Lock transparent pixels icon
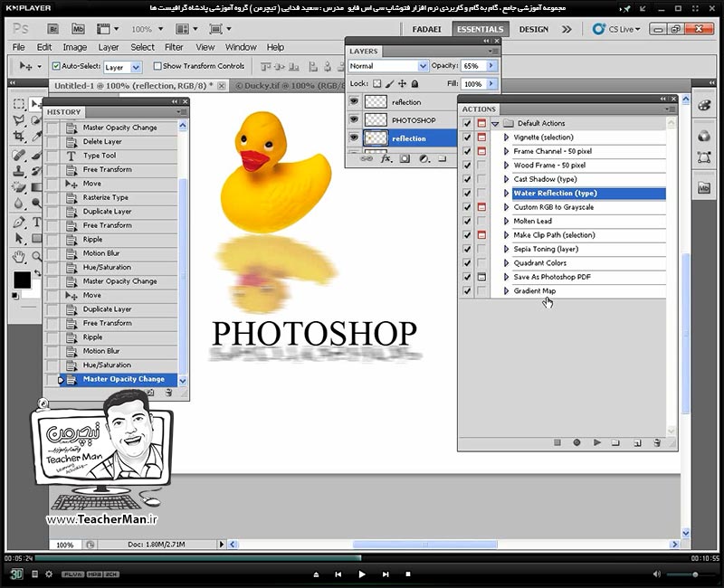Screen dimensions: 724x588 coord(377,83)
